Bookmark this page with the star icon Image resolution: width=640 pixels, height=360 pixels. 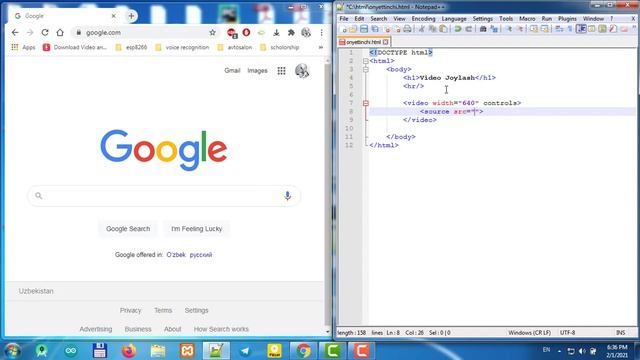[212, 32]
